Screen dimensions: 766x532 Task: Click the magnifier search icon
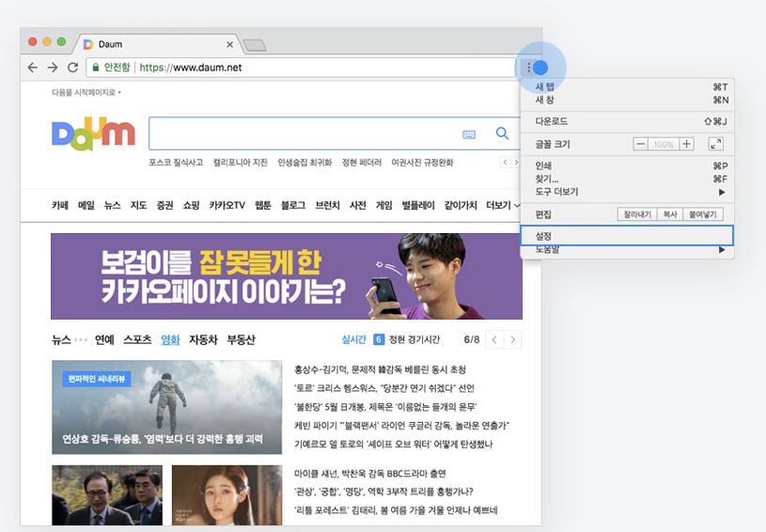[x=502, y=133]
